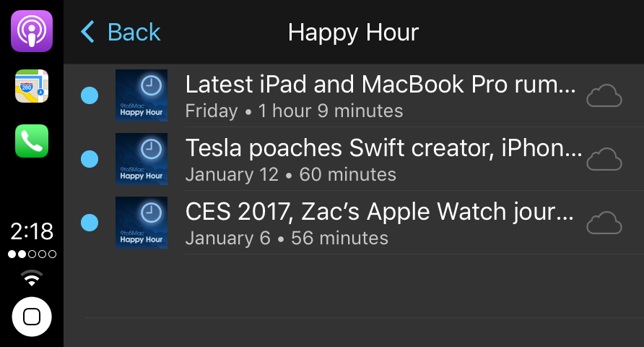Viewport: 644px width, 347px height.
Task: Tap unplayed blue dot for Latest iPad episode
Action: 90,95
